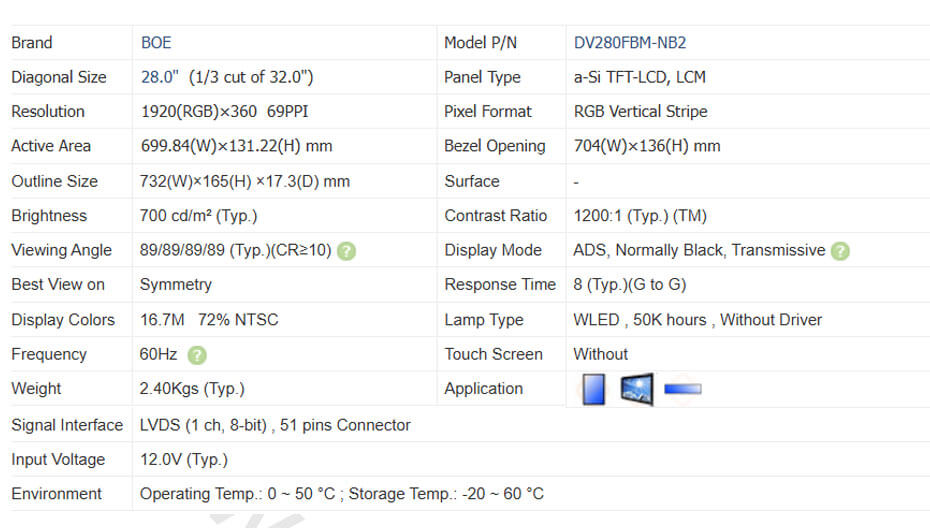930x528 pixels.
Task: Choose the stretched bar display Application icon
Action: [x=682, y=389]
